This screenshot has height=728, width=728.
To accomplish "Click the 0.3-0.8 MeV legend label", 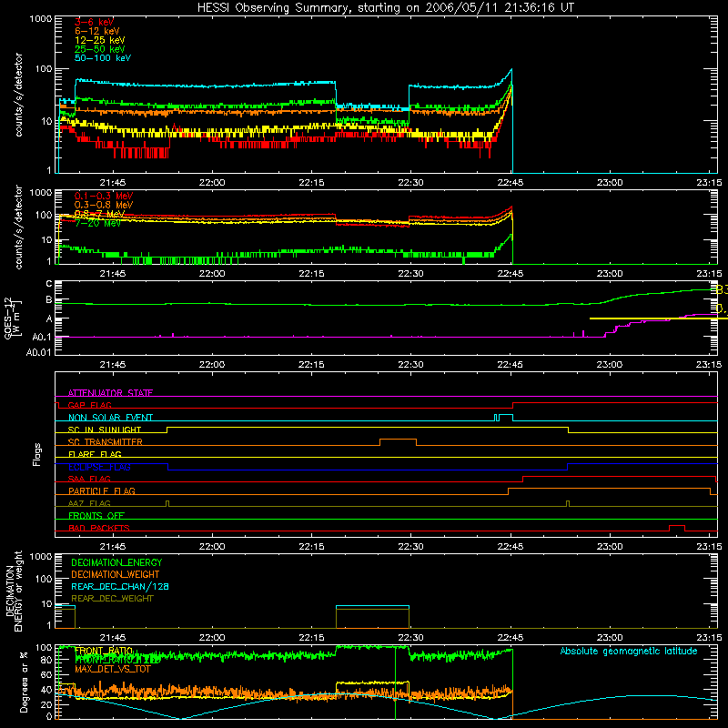I will tap(104, 205).
